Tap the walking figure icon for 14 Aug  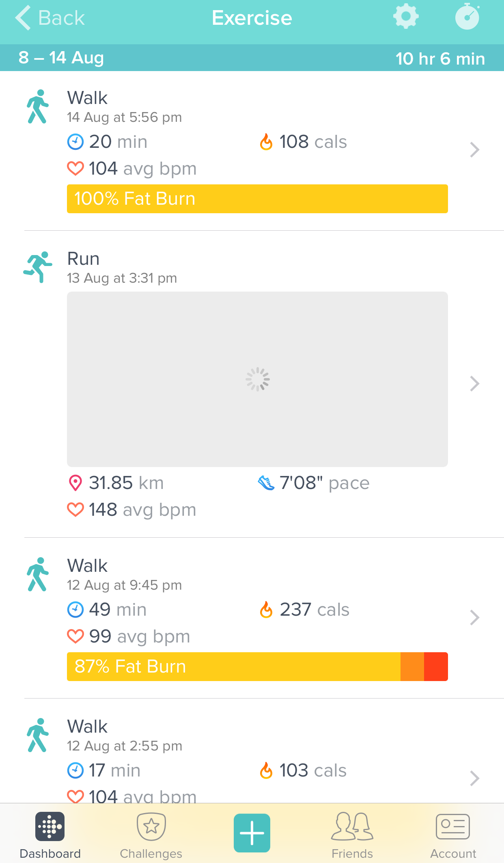pos(38,106)
